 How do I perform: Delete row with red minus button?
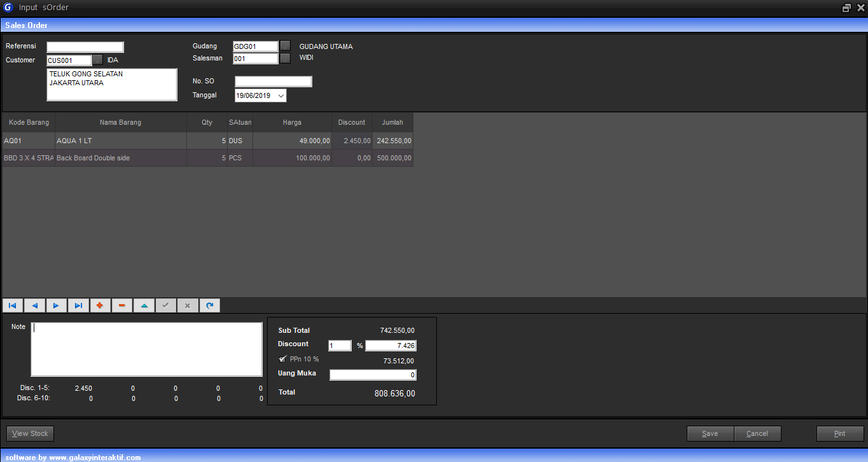(121, 305)
